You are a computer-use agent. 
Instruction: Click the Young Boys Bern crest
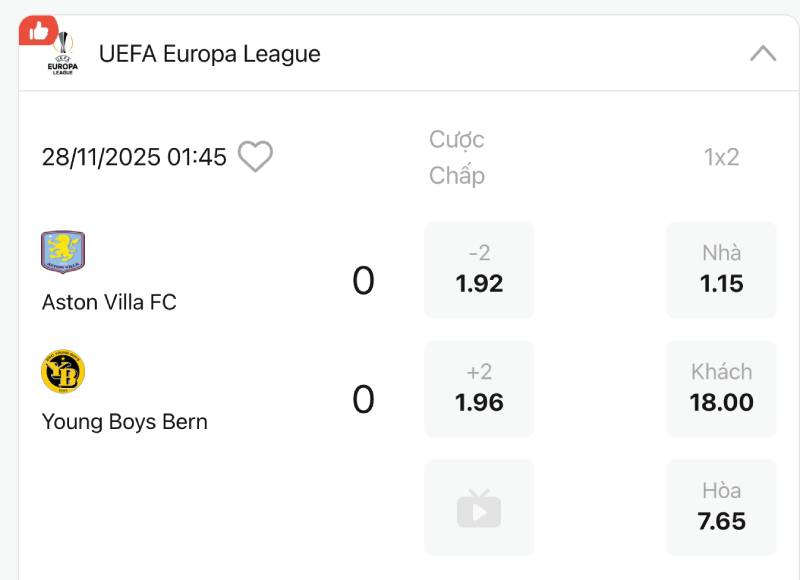point(63,372)
